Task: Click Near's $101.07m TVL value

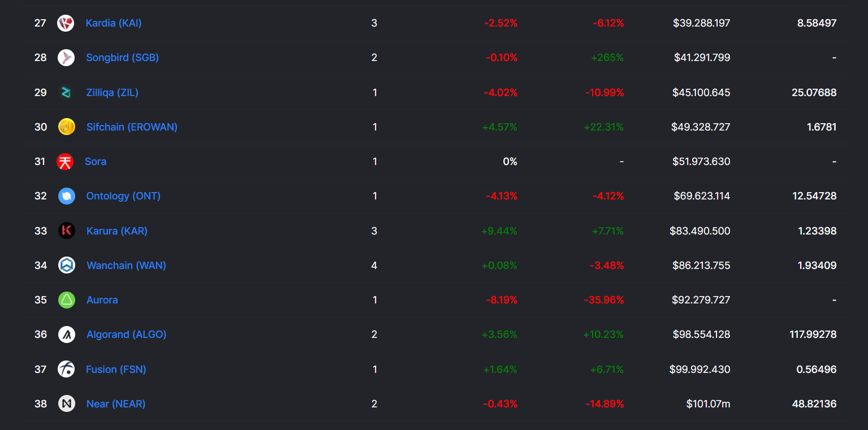Action: point(708,404)
